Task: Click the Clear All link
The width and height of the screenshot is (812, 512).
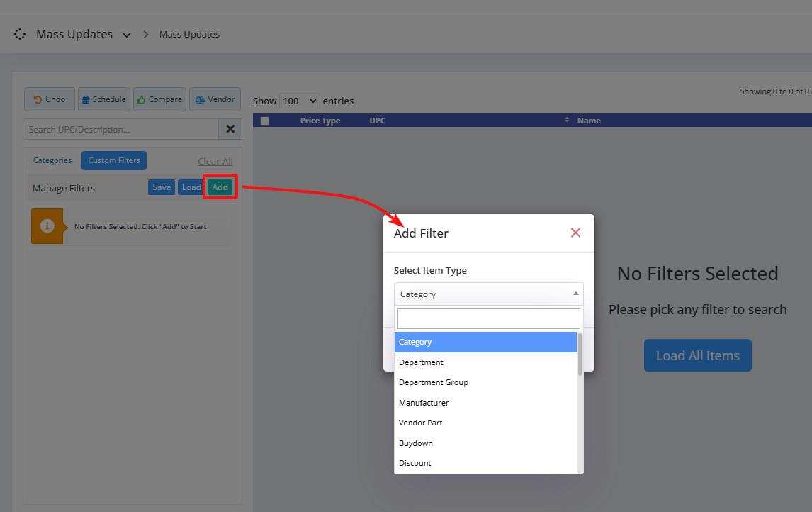Action: tap(215, 161)
